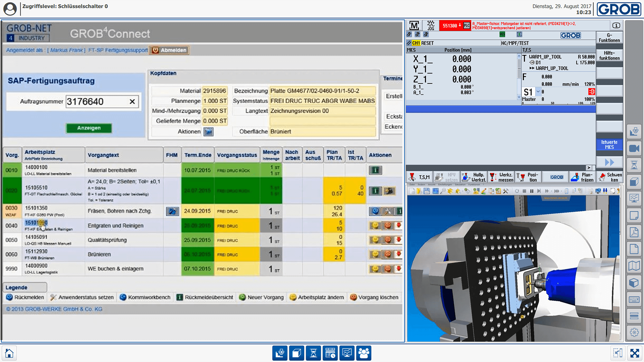Viewport: 644px width, 362px height.
Task: Click the Hilfsfunktionen softkey
Action: 609,55
